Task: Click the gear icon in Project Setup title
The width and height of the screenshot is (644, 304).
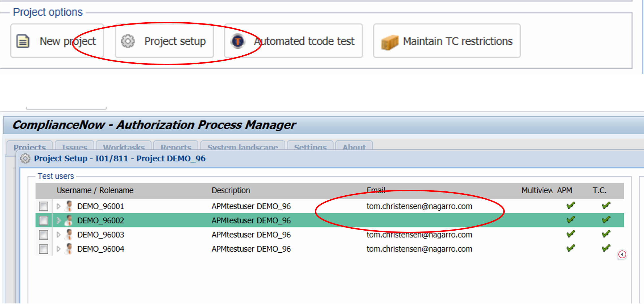Action: [x=25, y=158]
